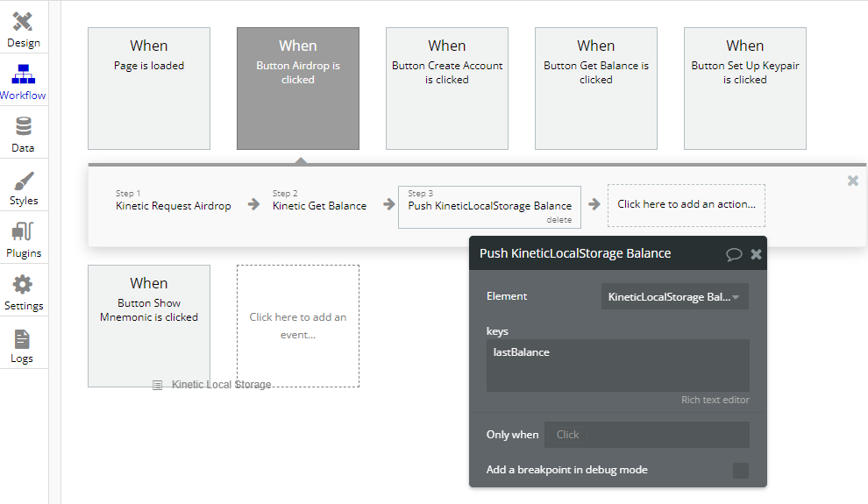Click the keys text field containing lastBalance
The height and width of the screenshot is (504, 868).
[617, 365]
